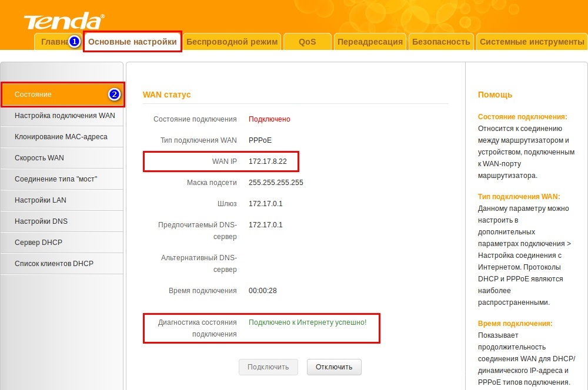Click the Подключить button

tap(268, 367)
